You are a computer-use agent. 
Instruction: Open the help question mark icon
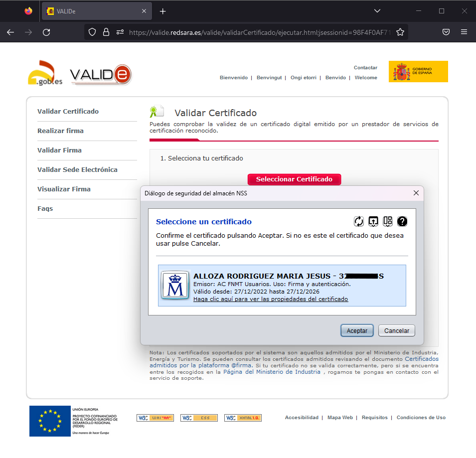click(402, 221)
